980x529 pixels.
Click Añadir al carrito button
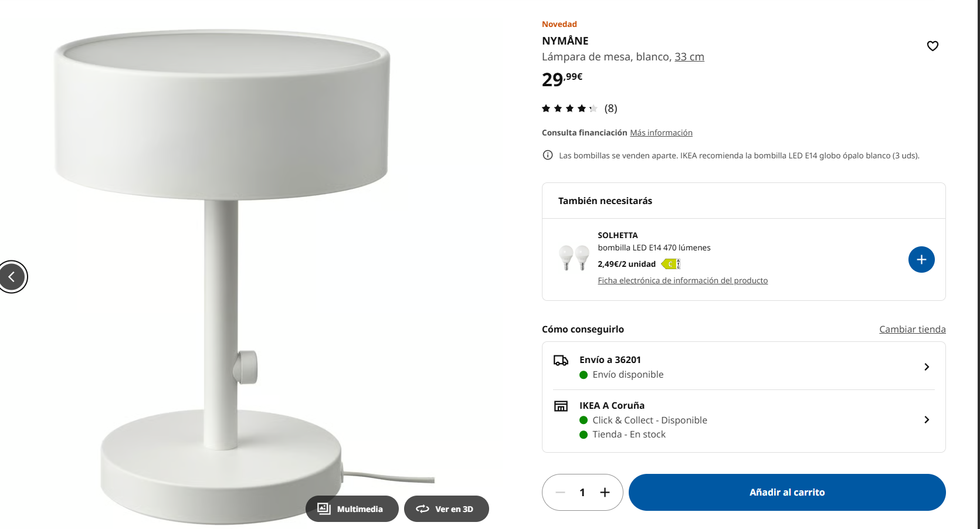tap(787, 493)
